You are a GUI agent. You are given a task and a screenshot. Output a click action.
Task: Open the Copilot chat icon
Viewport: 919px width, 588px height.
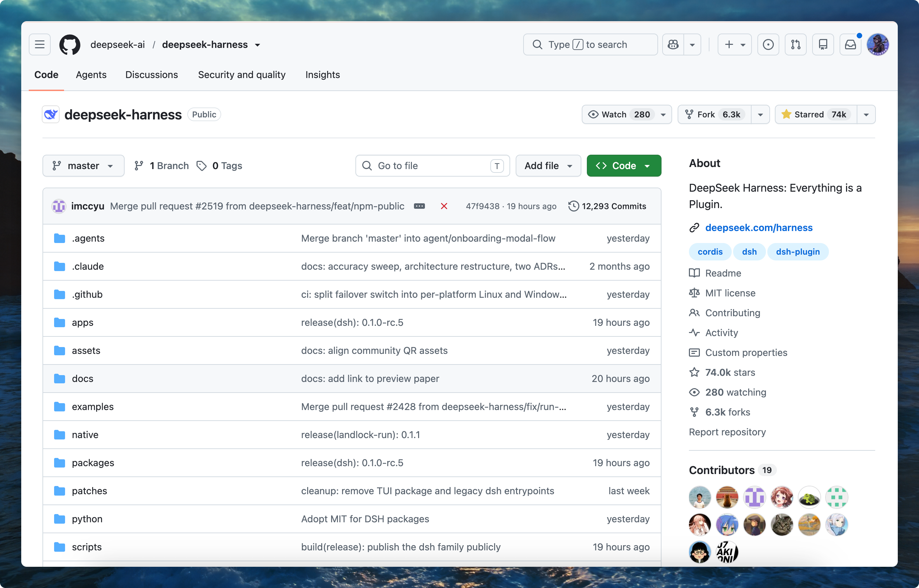pos(673,45)
